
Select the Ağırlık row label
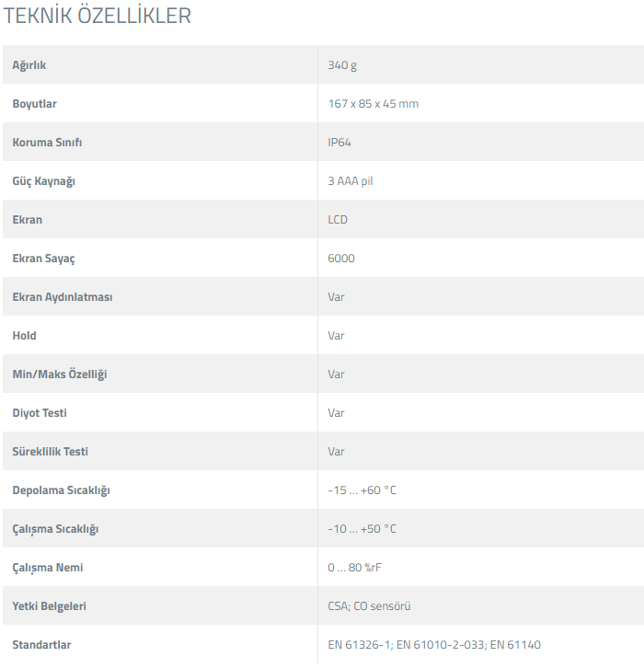click(x=29, y=65)
